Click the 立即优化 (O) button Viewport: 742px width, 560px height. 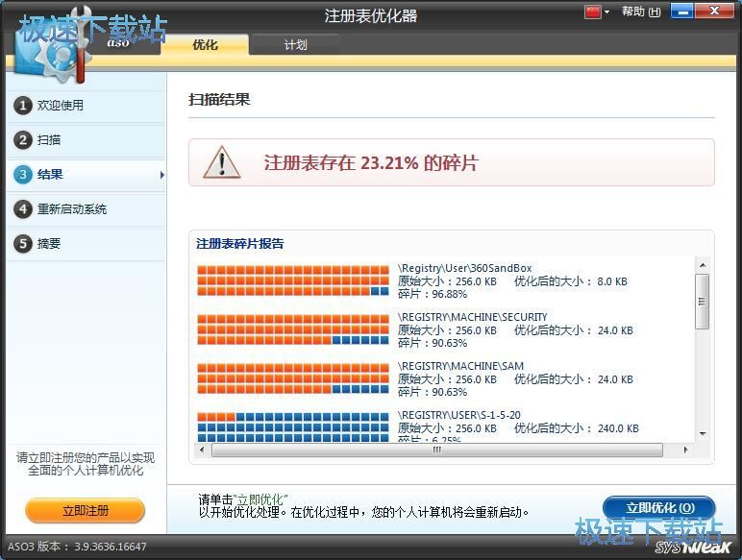pos(659,508)
